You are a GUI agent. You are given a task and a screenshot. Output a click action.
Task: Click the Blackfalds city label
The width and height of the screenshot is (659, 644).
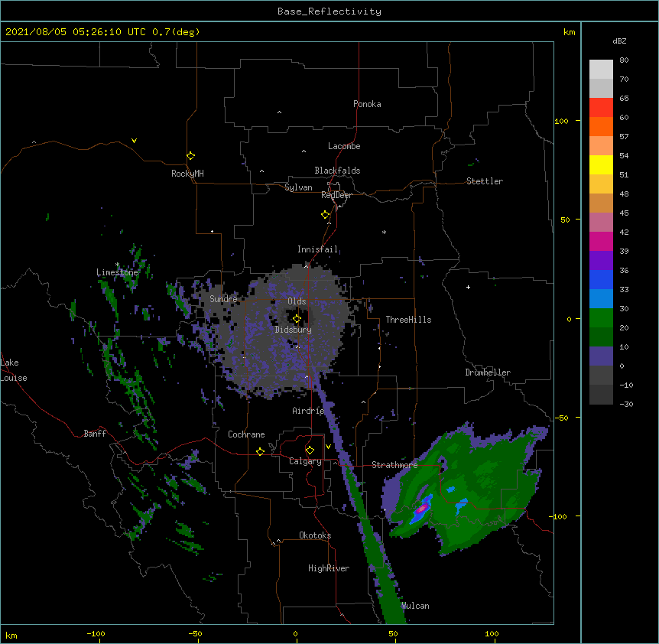click(x=337, y=171)
